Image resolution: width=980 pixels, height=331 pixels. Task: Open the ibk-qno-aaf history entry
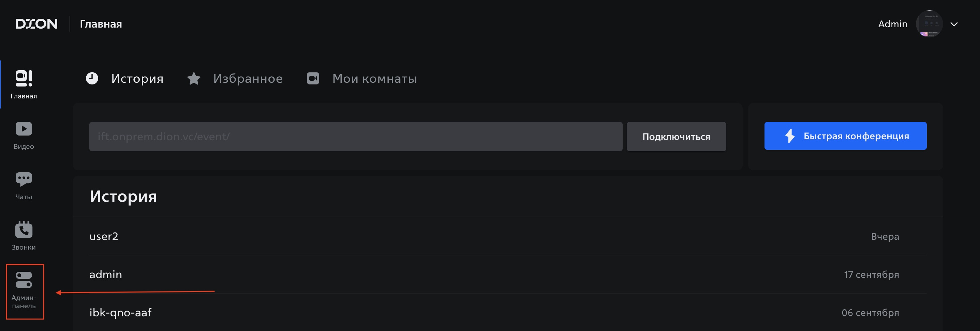coord(508,312)
